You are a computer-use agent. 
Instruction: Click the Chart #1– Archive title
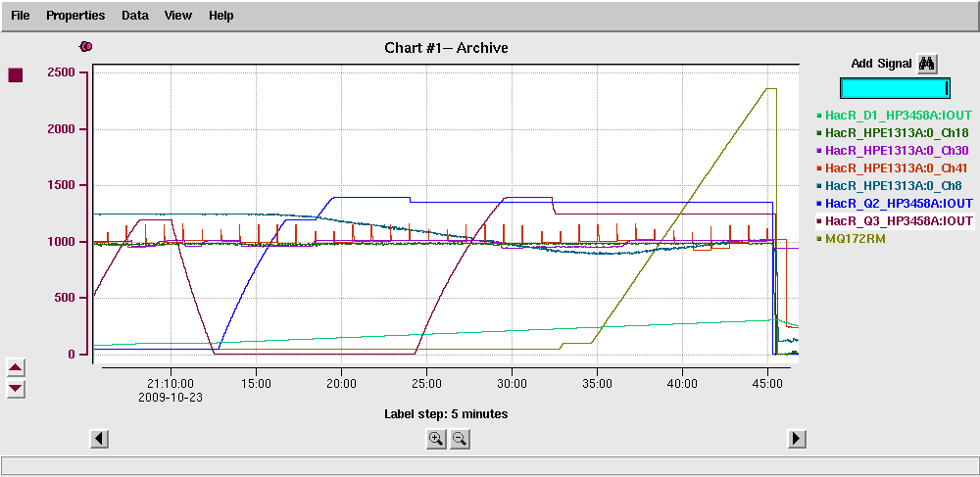446,47
